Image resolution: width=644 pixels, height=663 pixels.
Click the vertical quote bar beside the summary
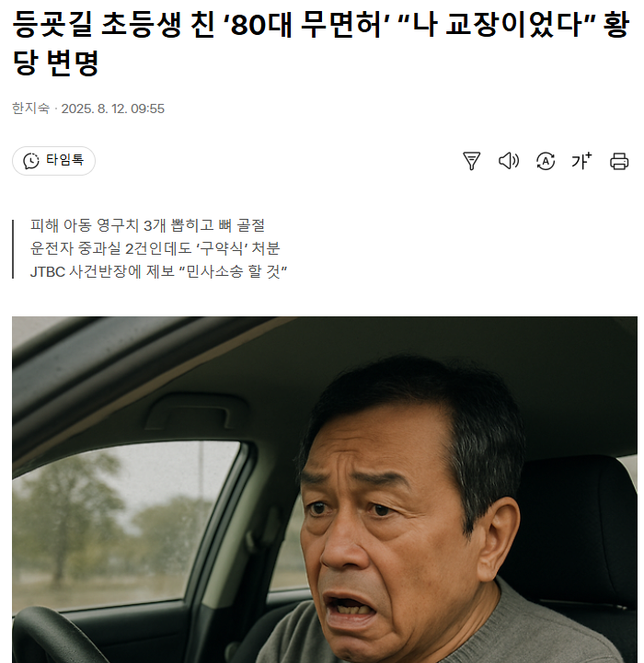click(x=13, y=249)
